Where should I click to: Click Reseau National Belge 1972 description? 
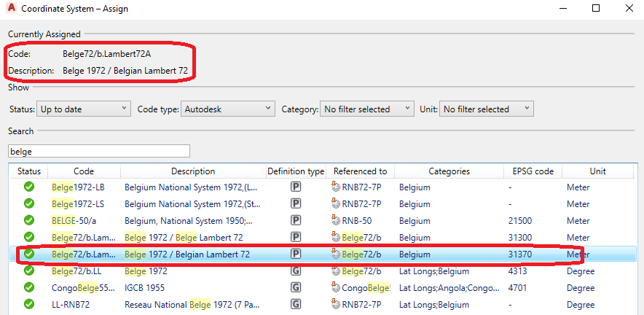[192, 305]
